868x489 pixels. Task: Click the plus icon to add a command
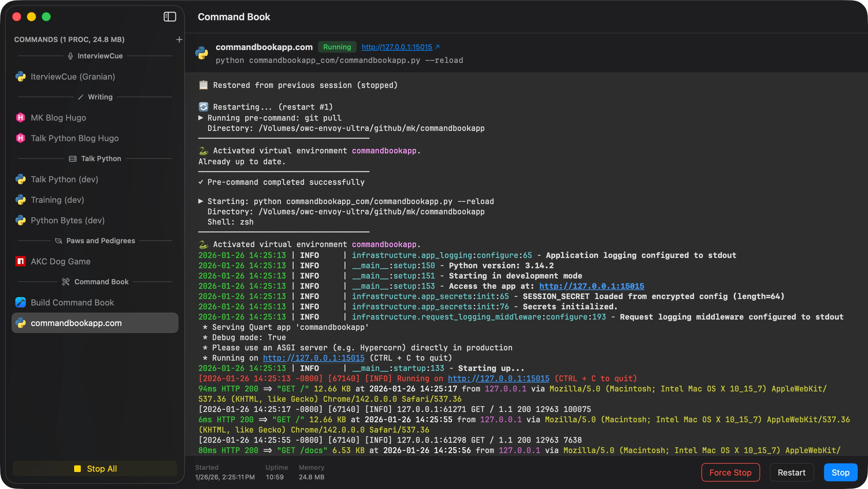click(179, 39)
